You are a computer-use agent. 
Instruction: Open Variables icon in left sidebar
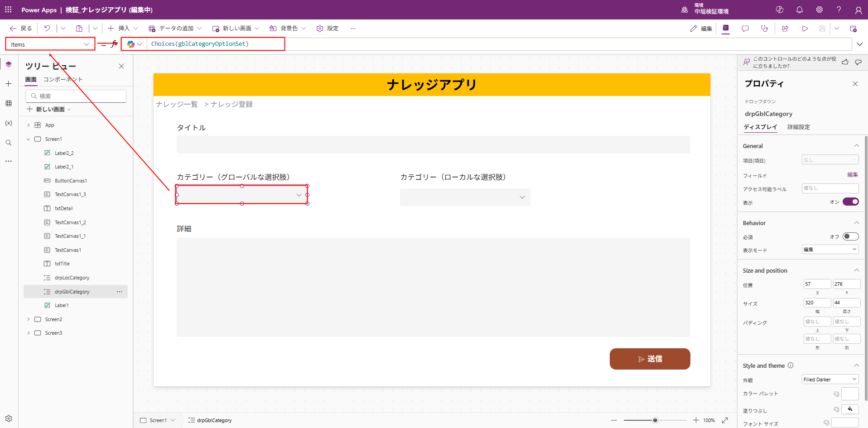point(9,123)
